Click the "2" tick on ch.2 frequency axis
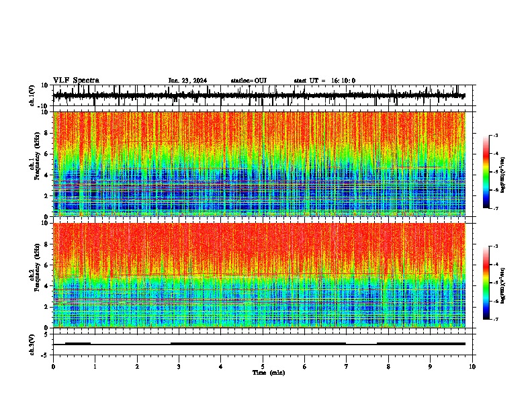This screenshot has width=532, height=411. click(x=47, y=307)
